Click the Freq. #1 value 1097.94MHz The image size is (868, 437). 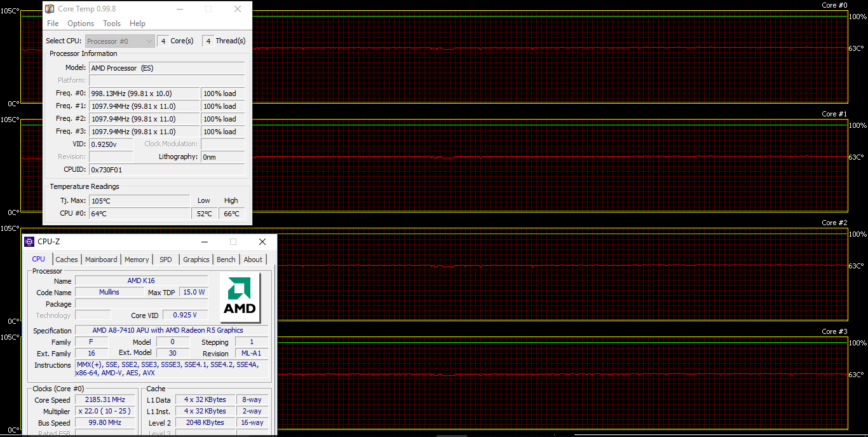pos(144,106)
